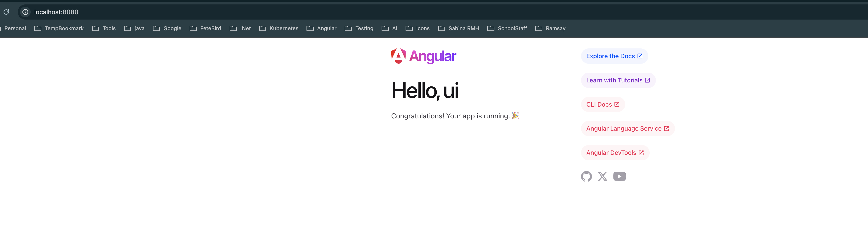
Task: Reload the page with the refresh icon
Action: point(6,12)
